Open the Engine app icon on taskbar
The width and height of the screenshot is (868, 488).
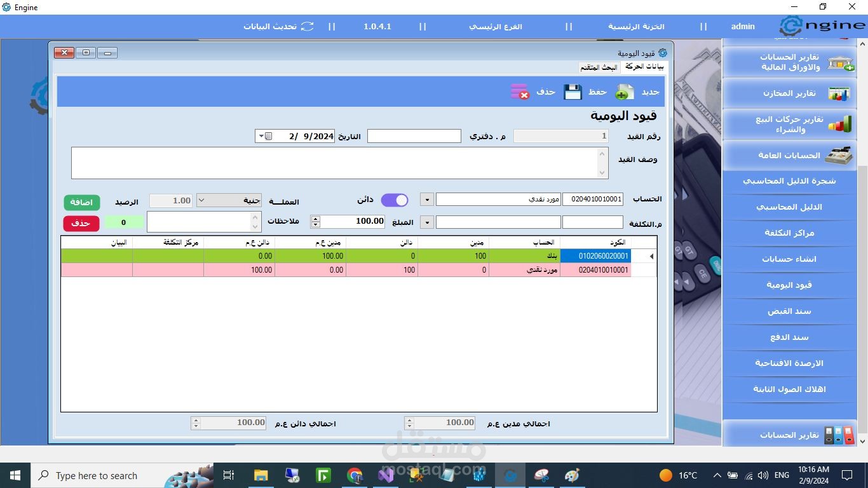coord(510,475)
